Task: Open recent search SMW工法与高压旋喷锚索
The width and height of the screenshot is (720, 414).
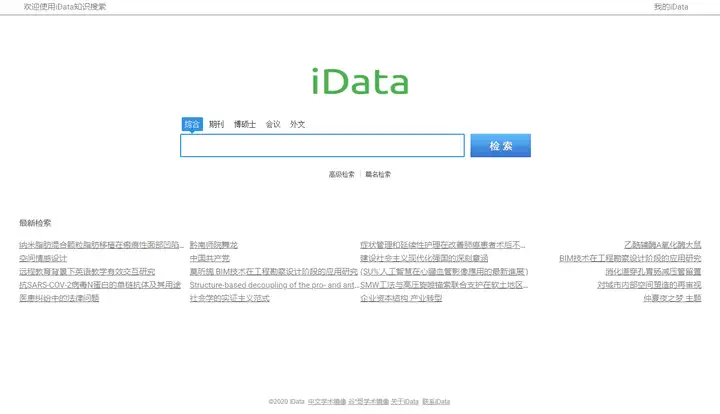Action: [444, 285]
